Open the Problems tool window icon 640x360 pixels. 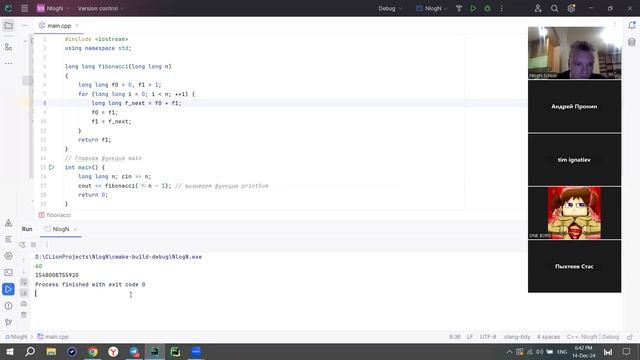pyautogui.click(x=8, y=306)
